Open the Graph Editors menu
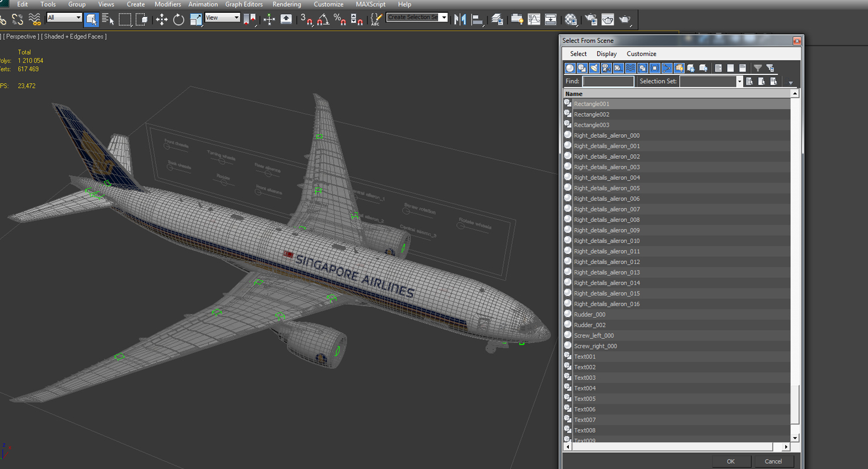This screenshot has width=868, height=469. pos(244,4)
